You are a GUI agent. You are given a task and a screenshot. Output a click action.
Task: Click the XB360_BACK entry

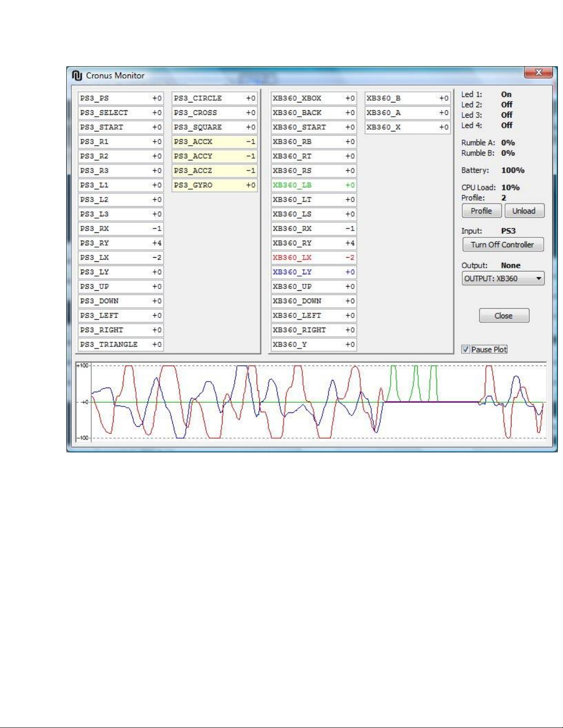(x=314, y=113)
